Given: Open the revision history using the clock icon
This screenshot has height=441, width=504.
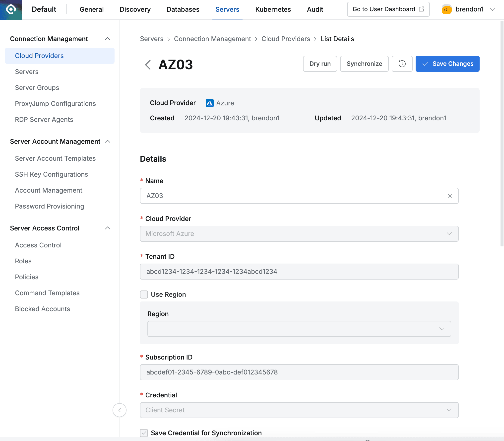Looking at the screenshot, I should [x=402, y=64].
